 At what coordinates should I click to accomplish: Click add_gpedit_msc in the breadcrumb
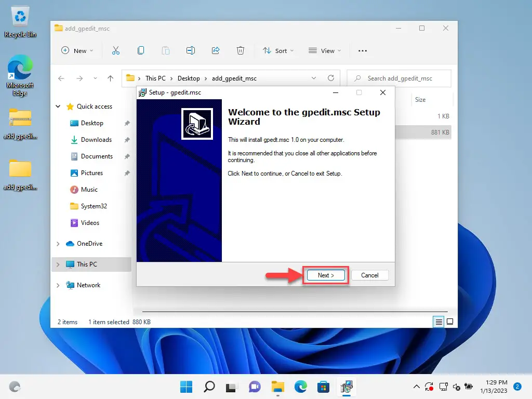tap(234, 78)
